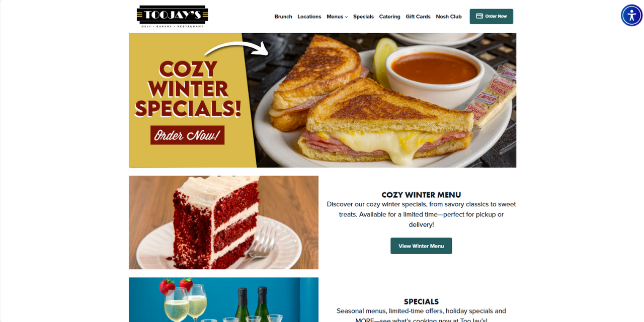Screen dimensions: 644x322
Task: Click the TooJay's logo
Action: pos(172,16)
